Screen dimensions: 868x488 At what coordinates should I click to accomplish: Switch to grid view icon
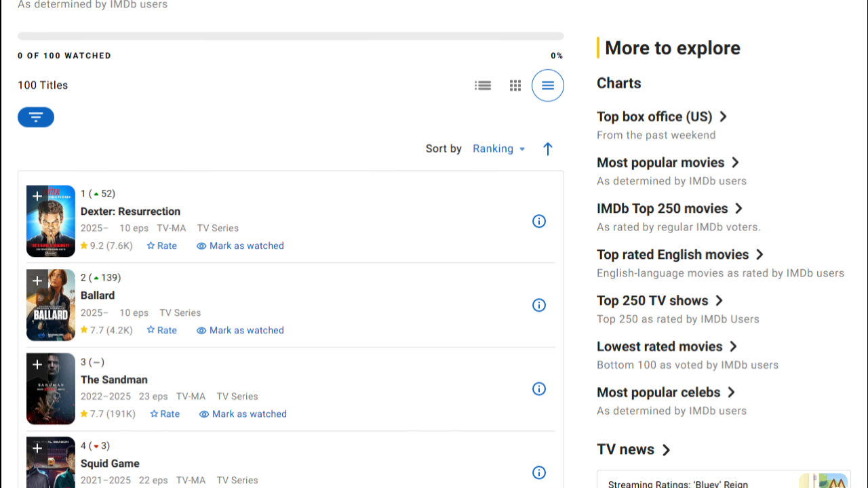point(515,85)
